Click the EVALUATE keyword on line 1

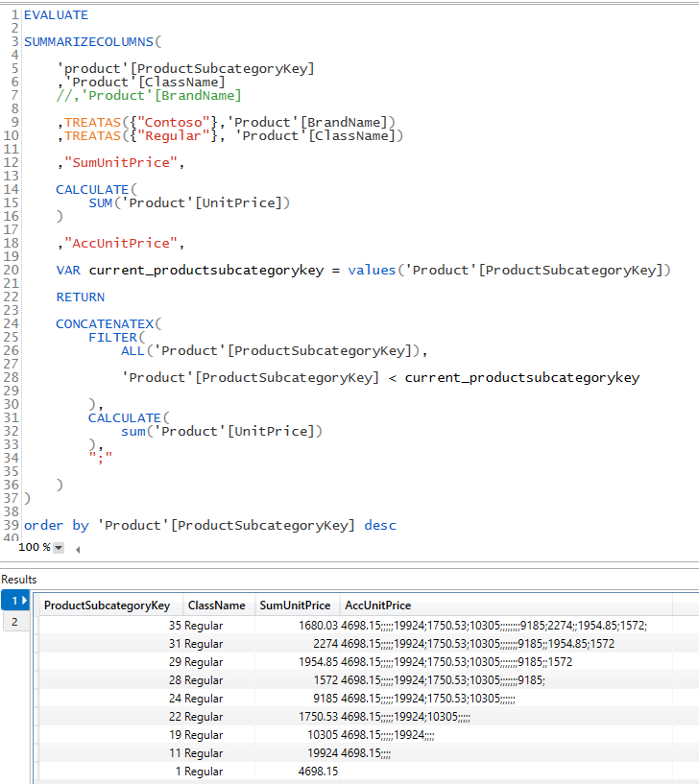click(56, 15)
